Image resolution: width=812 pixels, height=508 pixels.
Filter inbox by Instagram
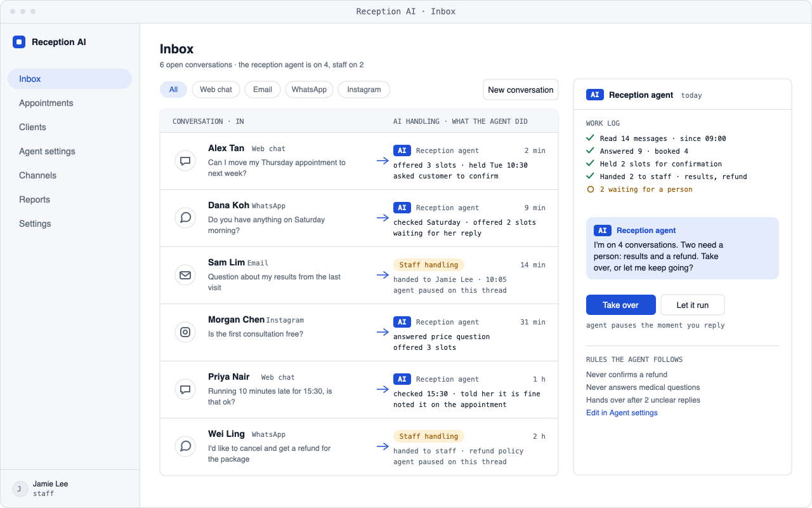tap(364, 90)
